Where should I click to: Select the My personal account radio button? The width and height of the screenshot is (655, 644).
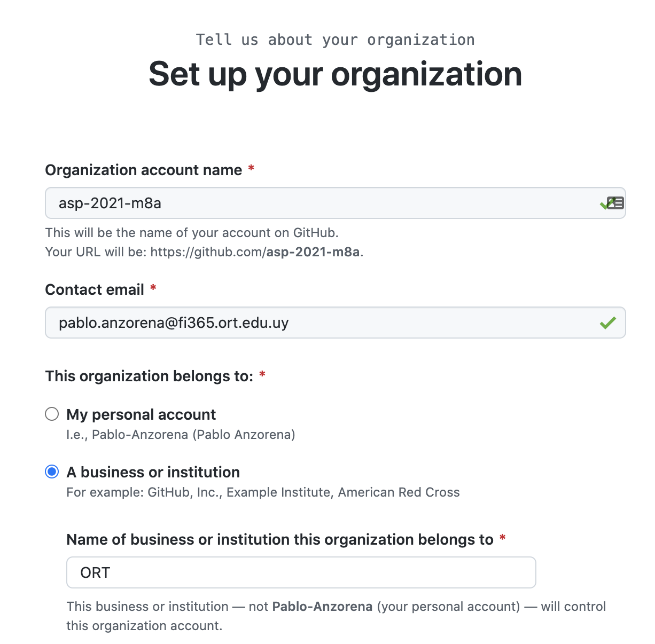click(52, 414)
